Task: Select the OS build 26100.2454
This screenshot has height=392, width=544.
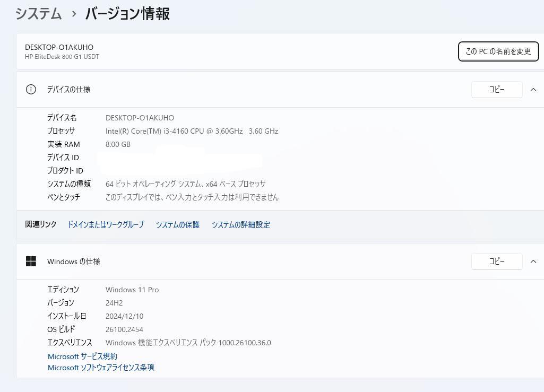Action: coord(124,329)
